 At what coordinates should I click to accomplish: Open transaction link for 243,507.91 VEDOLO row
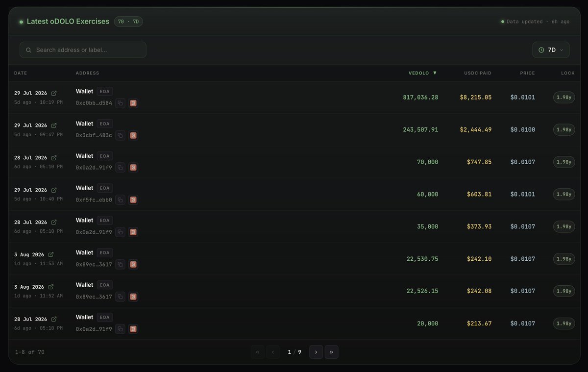coord(54,125)
